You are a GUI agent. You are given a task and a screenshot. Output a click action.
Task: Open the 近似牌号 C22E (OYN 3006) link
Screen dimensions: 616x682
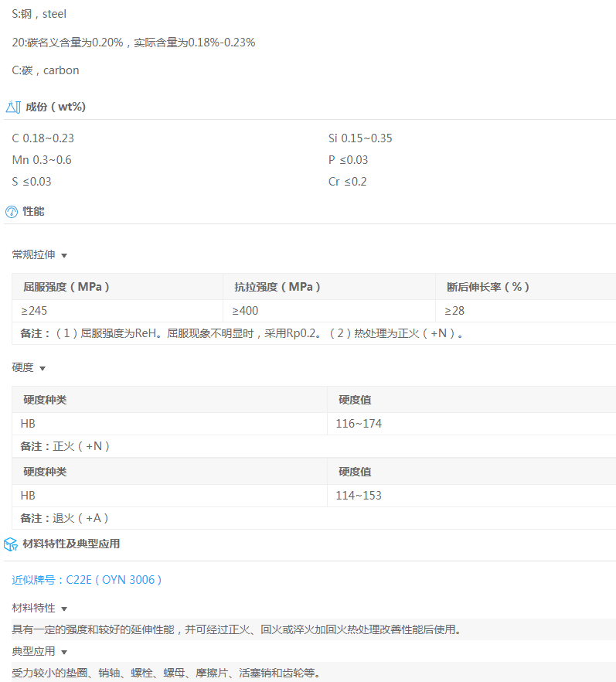pos(87,579)
